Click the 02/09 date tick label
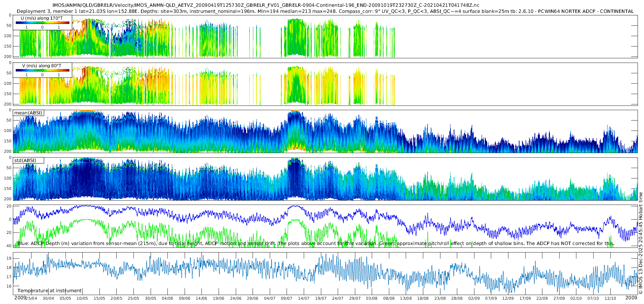Image resolution: width=644 pixels, height=304 pixels. coord(474,299)
